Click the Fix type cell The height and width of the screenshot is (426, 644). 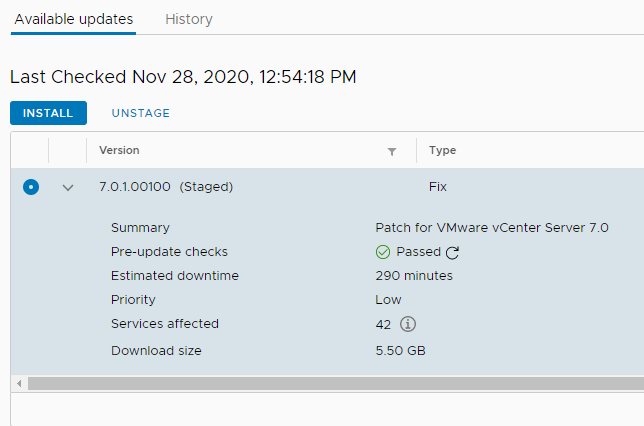click(437, 187)
